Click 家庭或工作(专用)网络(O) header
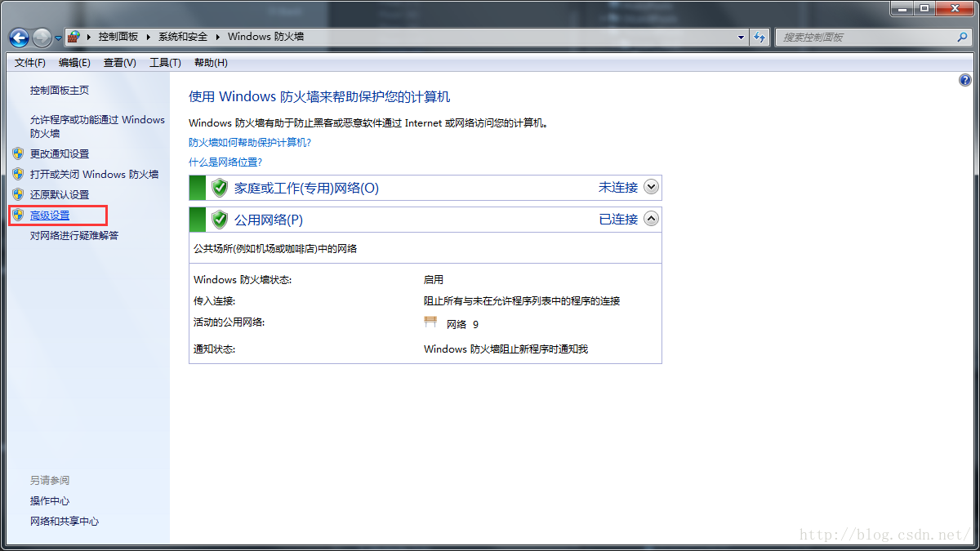The width and height of the screenshot is (980, 551). (x=306, y=188)
